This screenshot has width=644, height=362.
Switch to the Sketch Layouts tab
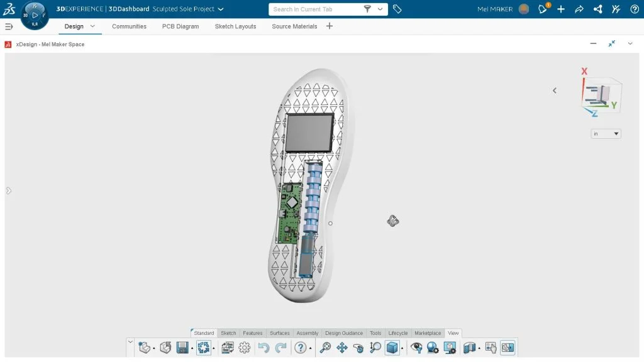pos(235,26)
